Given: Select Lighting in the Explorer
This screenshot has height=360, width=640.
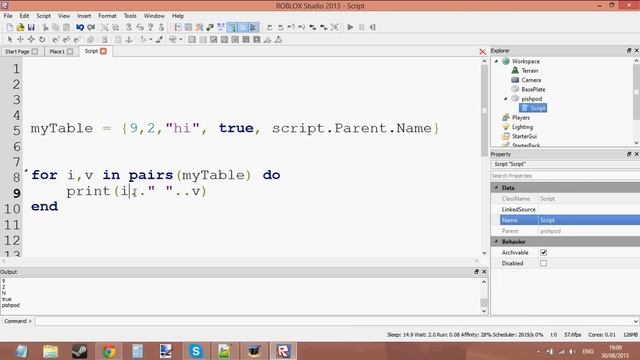Looking at the screenshot, I should point(522,127).
